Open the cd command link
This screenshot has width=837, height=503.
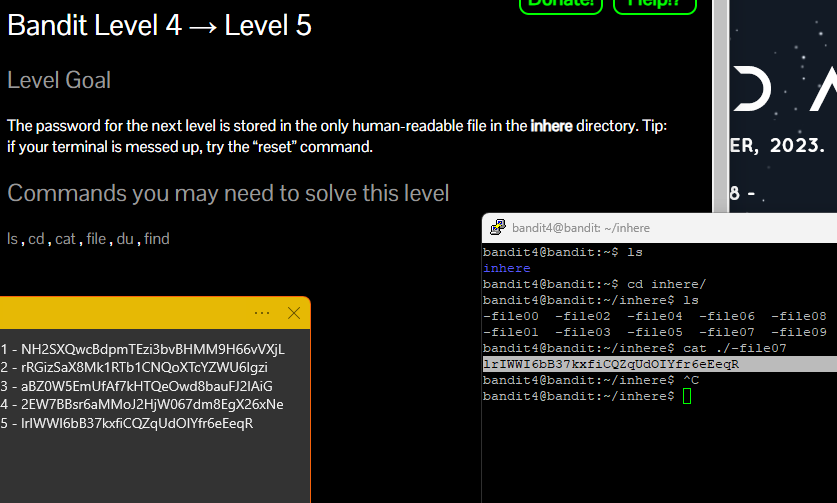coord(36,239)
